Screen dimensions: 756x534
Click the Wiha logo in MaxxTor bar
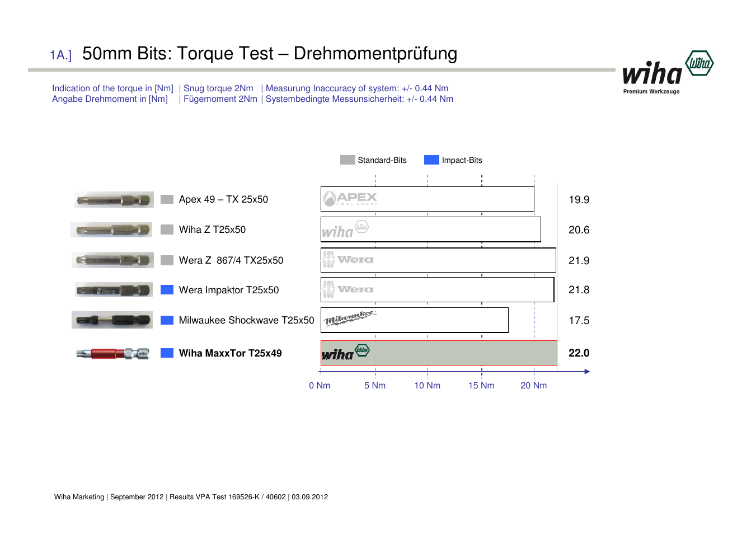(345, 353)
